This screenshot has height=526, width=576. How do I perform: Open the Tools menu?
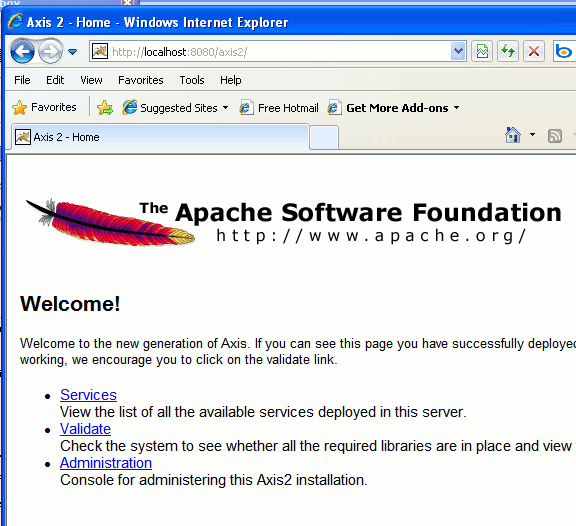pyautogui.click(x=192, y=80)
